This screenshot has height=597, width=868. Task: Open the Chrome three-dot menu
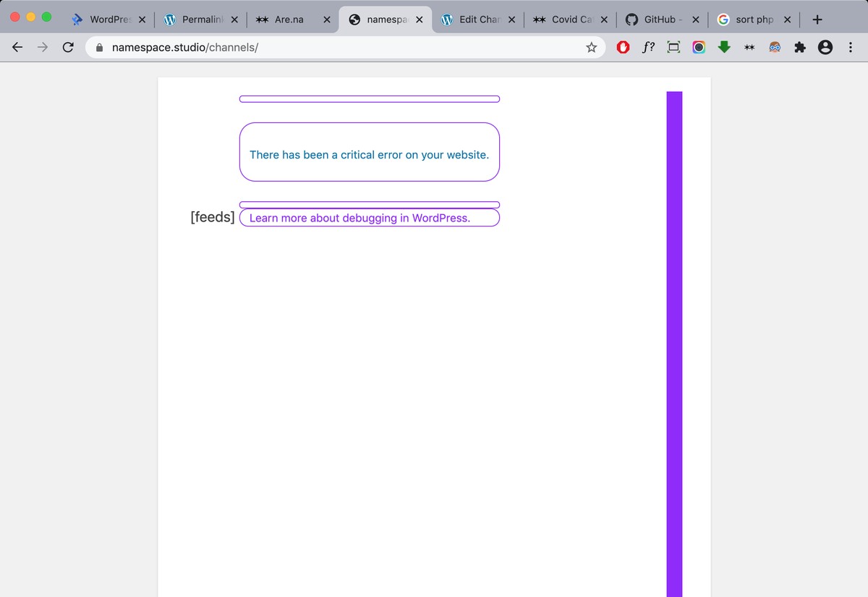850,48
